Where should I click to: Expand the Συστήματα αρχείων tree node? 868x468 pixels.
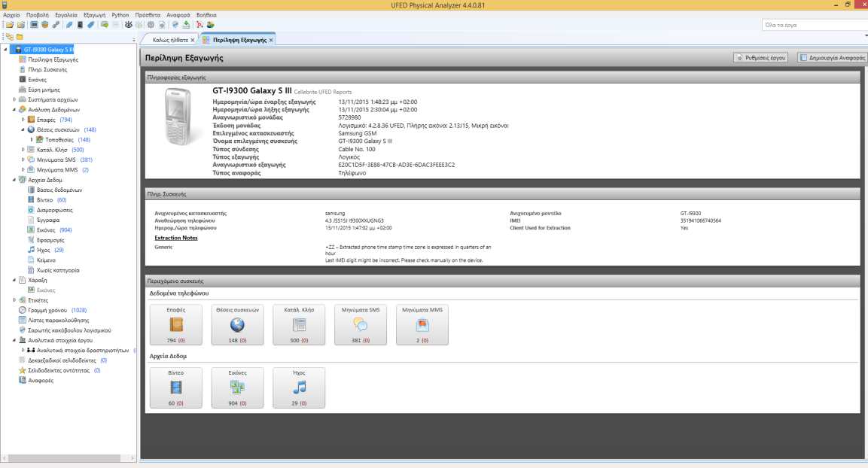[14, 99]
